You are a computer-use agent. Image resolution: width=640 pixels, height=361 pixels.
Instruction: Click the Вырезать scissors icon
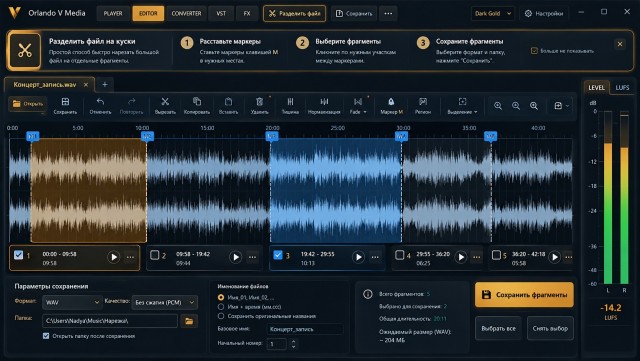click(165, 102)
